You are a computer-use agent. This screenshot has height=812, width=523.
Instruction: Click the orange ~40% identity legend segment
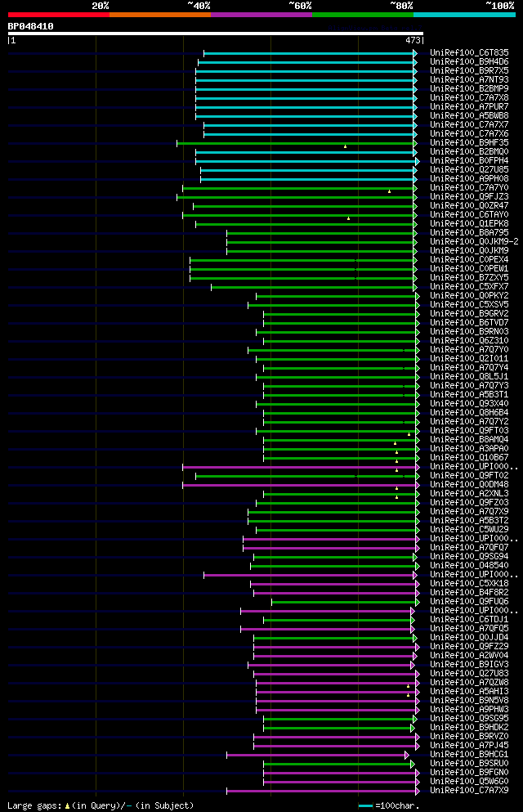click(x=160, y=15)
